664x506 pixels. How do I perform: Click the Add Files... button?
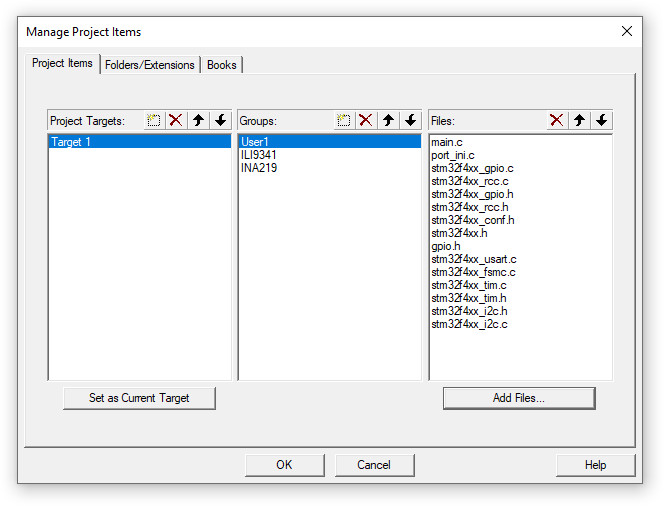pos(519,398)
